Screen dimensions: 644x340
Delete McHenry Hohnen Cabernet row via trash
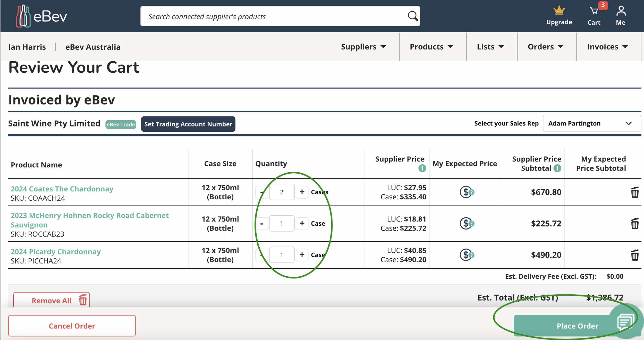click(635, 224)
